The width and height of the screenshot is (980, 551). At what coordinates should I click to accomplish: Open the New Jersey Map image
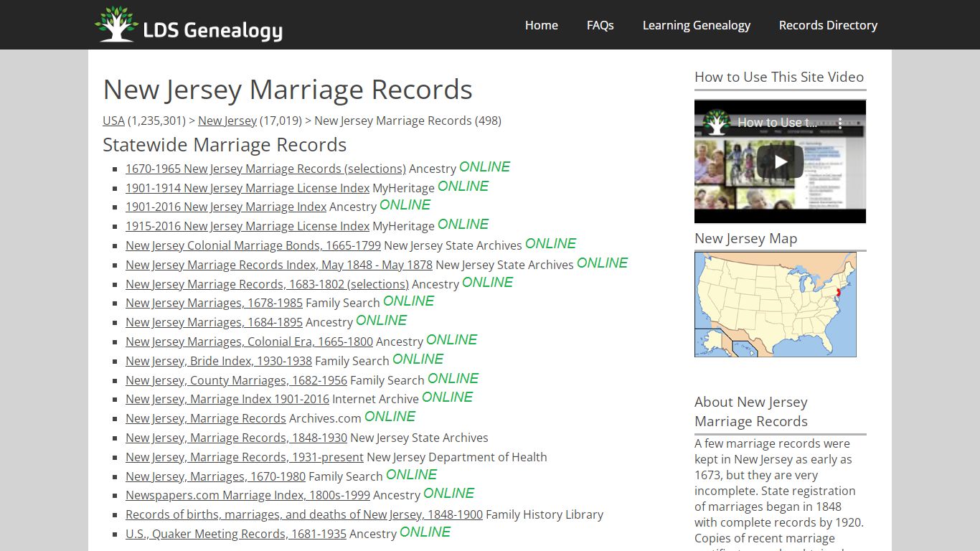[x=775, y=304]
